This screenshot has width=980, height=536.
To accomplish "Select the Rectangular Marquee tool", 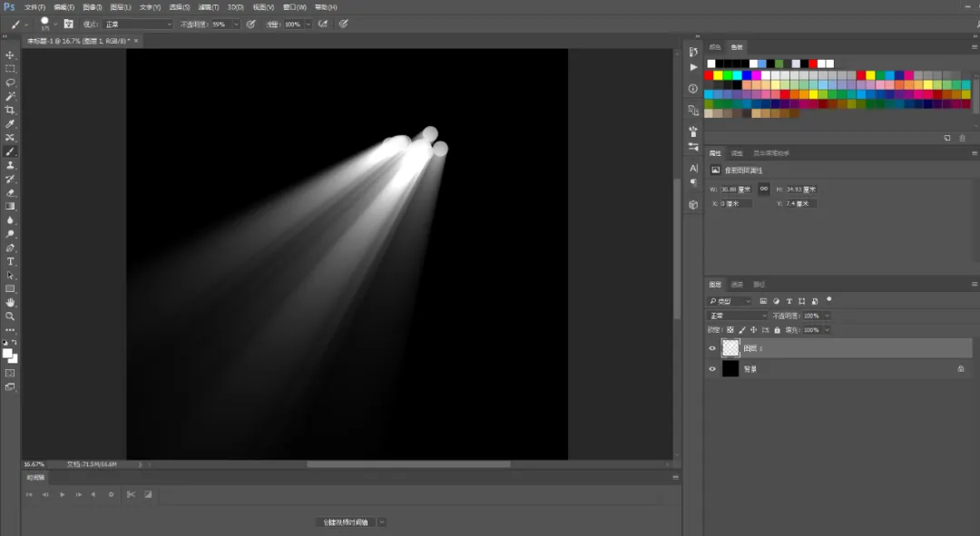I will point(10,69).
